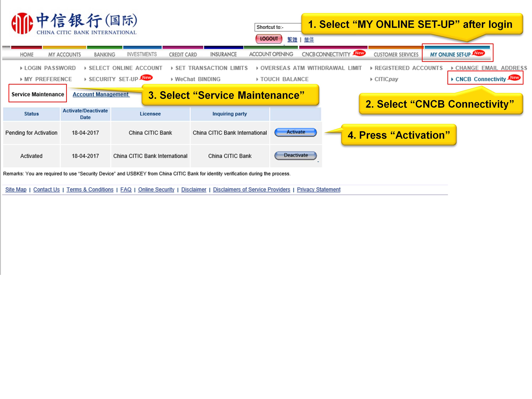This screenshot has height=399, width=532.
Task: Click the blue Activate button
Action: click(x=296, y=132)
